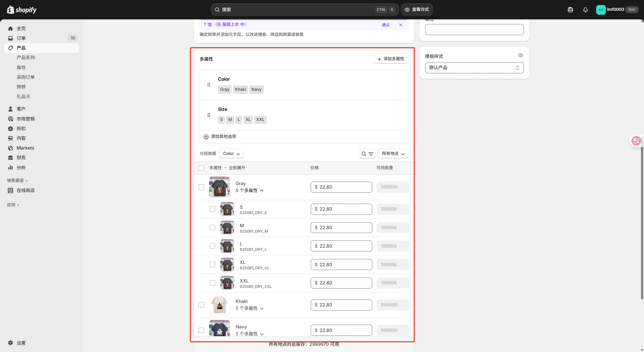Click the Color option drag handle
The height and width of the screenshot is (352, 644).
pyautogui.click(x=209, y=85)
